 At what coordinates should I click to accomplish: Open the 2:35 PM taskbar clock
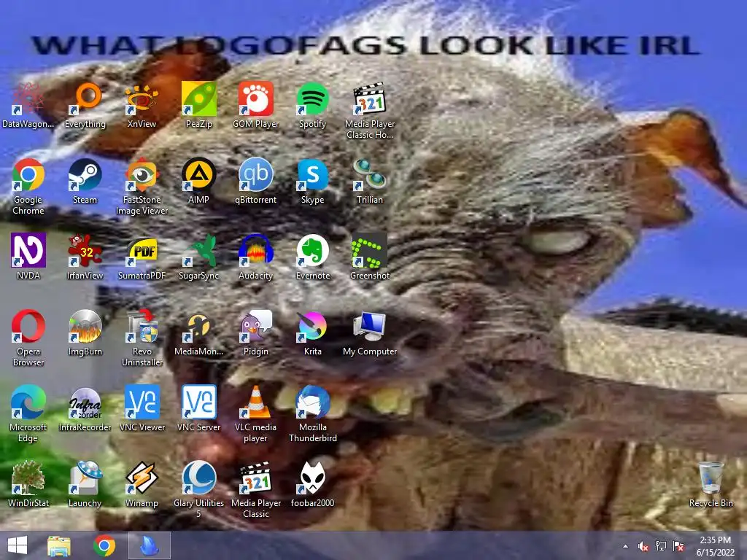[x=716, y=546]
